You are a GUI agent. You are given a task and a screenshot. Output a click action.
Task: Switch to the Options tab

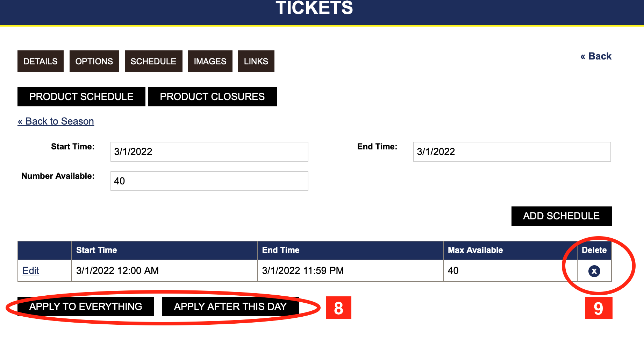94,61
